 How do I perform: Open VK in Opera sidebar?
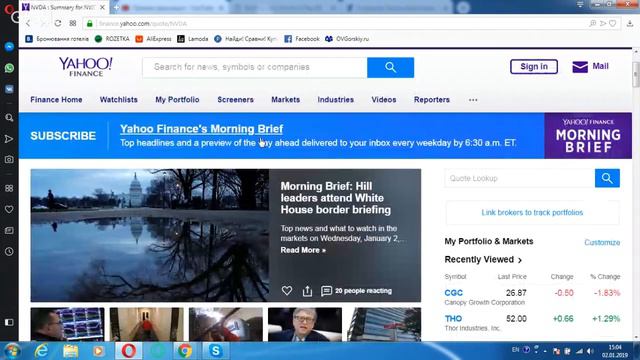[x=9, y=89]
